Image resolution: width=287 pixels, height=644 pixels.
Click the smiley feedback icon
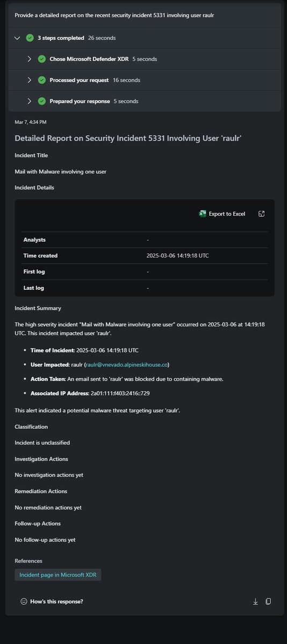tap(24, 602)
